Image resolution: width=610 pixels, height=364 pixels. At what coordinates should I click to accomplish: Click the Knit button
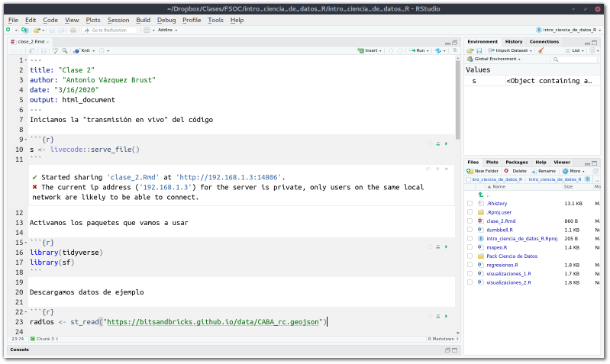[x=82, y=50]
